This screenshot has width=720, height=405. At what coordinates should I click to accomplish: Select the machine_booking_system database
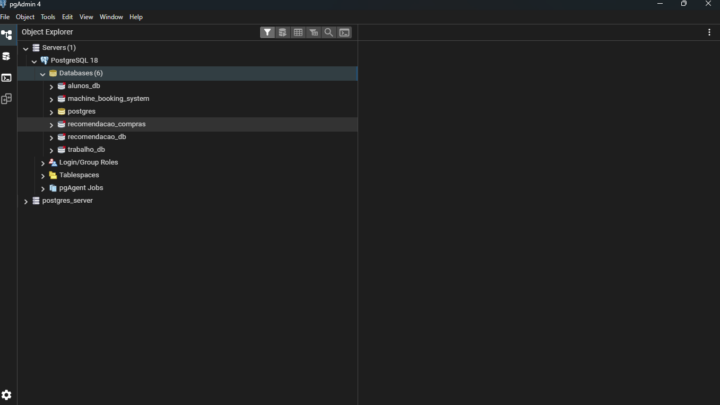point(108,99)
